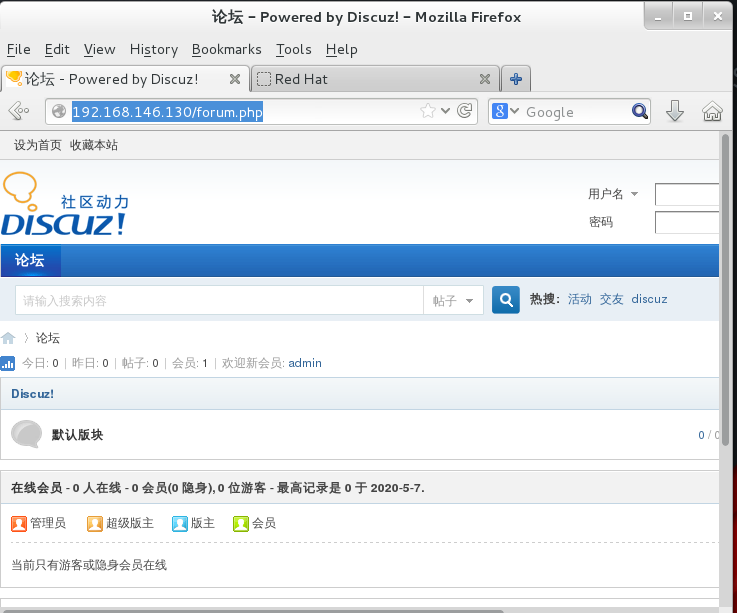
Task: Click 收藏本站 link
Action: [x=94, y=145]
